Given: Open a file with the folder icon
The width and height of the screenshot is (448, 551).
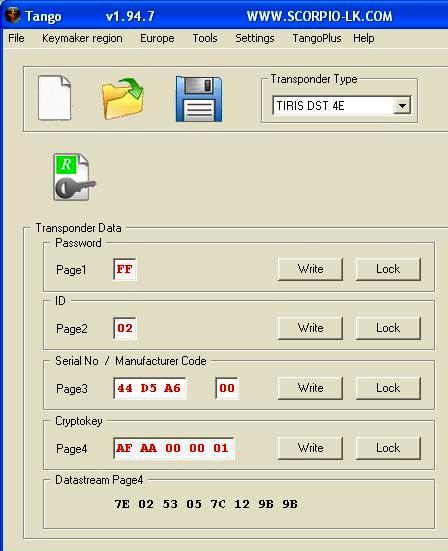Looking at the screenshot, I should click(x=123, y=99).
